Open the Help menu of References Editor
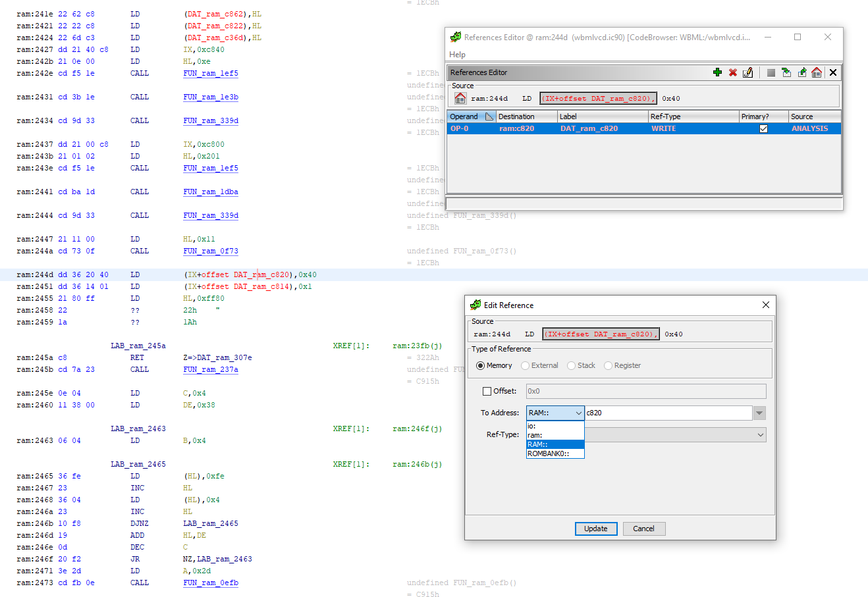 click(457, 54)
